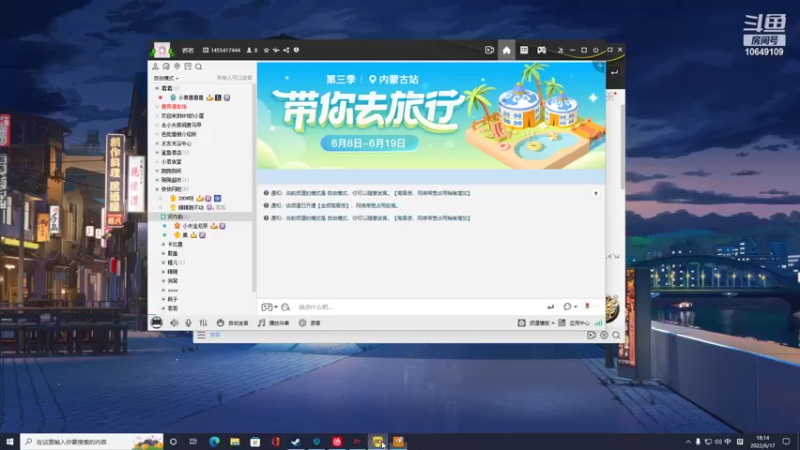The width and height of the screenshot is (800, 450).
Task: Select the red highlighted sub-channel
Action: pos(173,107)
